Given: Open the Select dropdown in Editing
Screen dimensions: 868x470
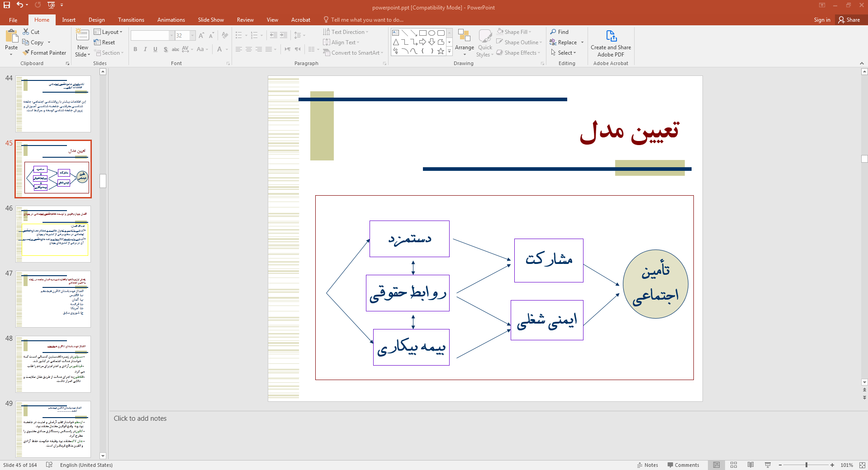Looking at the screenshot, I should pyautogui.click(x=564, y=53).
